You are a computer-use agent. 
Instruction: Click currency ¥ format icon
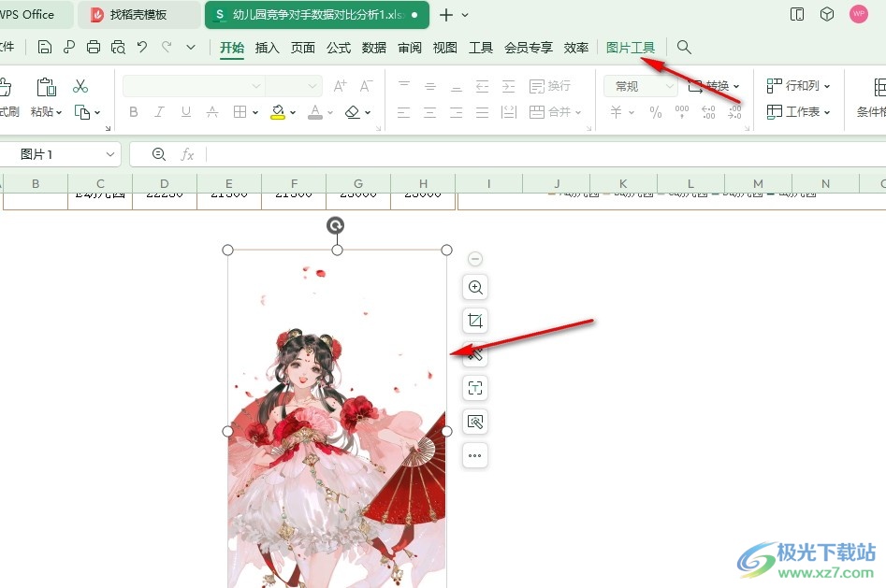click(x=616, y=112)
